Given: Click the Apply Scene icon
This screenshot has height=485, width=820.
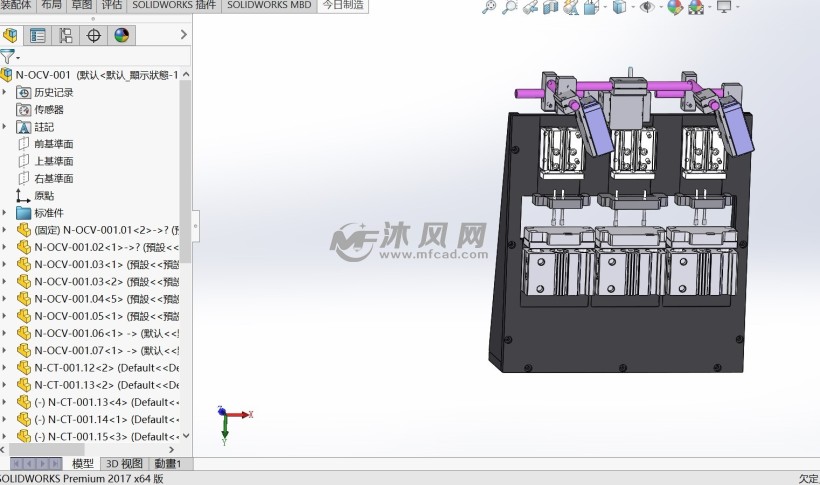Looking at the screenshot, I should 697,8.
